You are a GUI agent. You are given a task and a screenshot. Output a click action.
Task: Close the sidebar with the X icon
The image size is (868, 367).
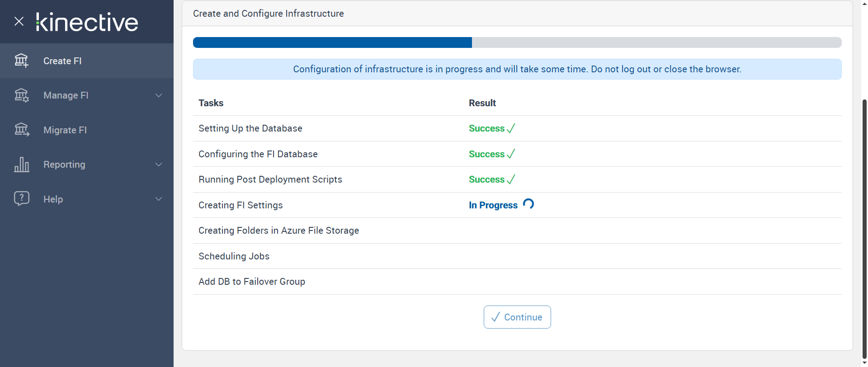[x=19, y=21]
